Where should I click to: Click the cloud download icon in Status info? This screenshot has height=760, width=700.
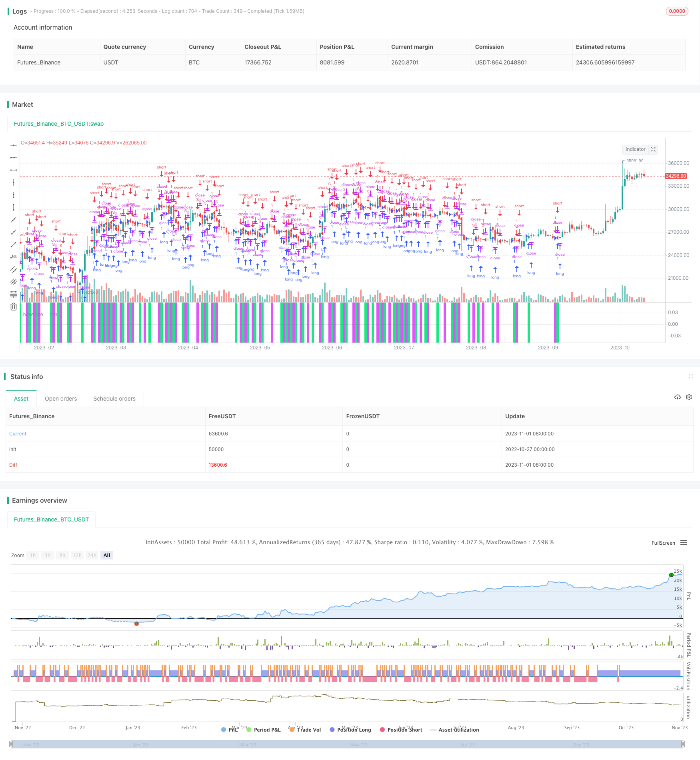click(678, 397)
